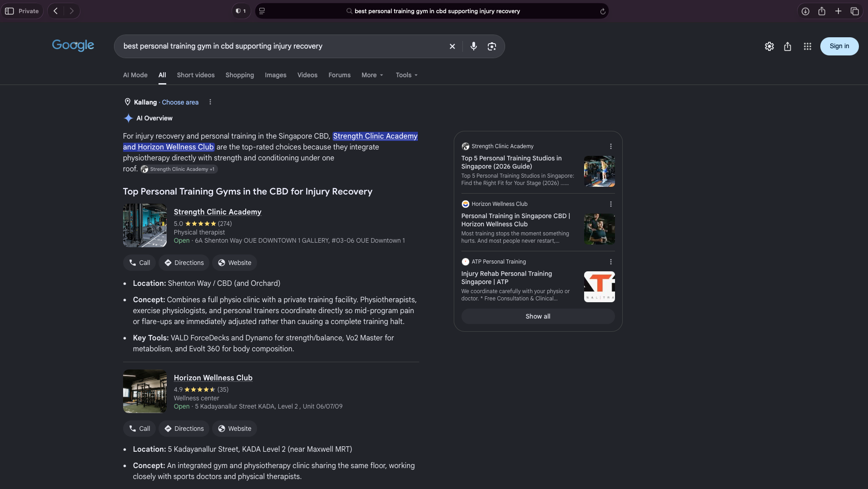The image size is (868, 489).
Task: Open Strength Clinic Academy gym photo
Action: pyautogui.click(x=144, y=225)
